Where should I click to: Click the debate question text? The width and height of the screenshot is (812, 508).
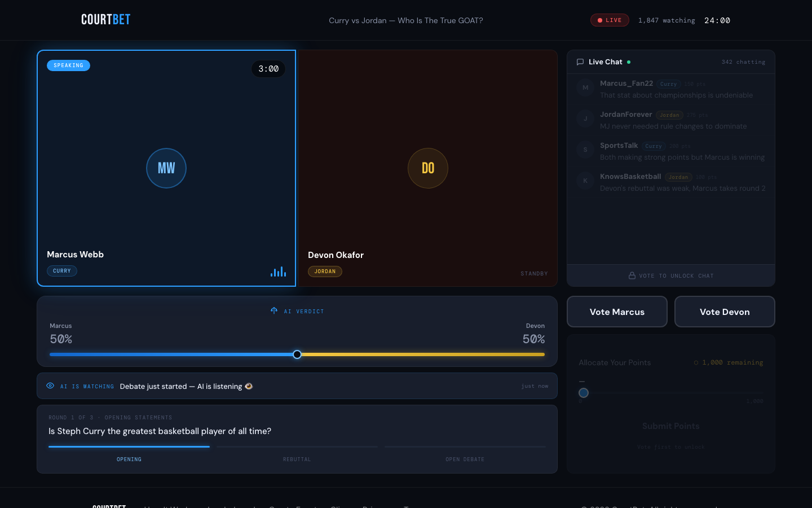(x=160, y=431)
